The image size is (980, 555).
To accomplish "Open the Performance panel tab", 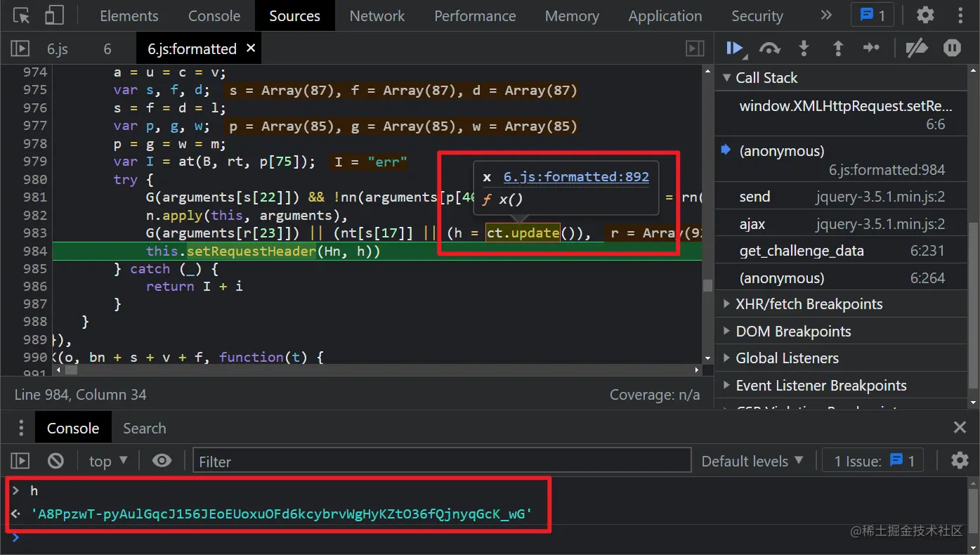I will (475, 15).
